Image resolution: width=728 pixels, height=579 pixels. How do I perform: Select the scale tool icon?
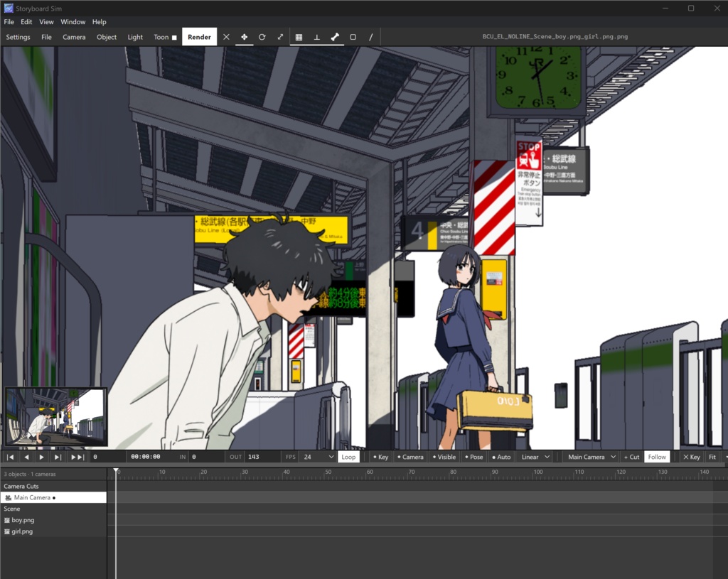(x=280, y=37)
